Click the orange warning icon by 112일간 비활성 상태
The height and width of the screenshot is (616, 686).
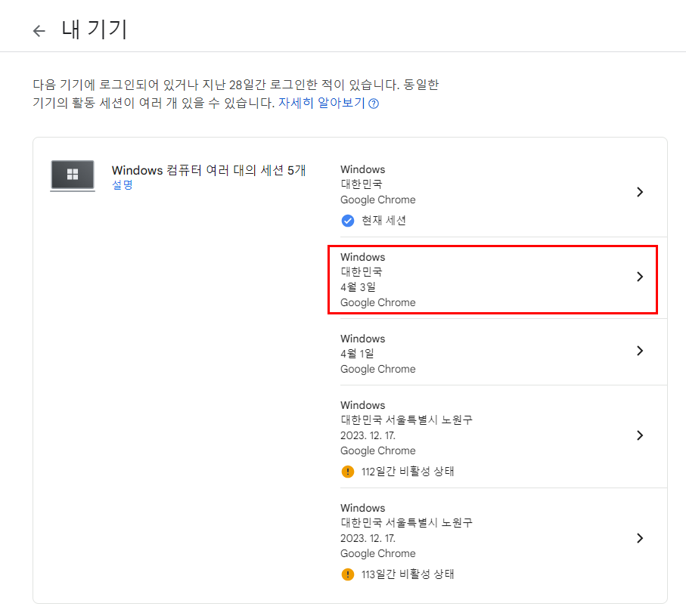tap(348, 472)
